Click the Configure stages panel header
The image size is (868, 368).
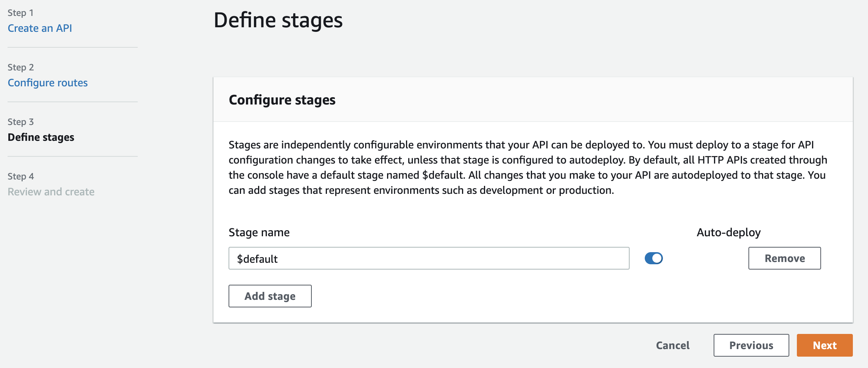[282, 100]
